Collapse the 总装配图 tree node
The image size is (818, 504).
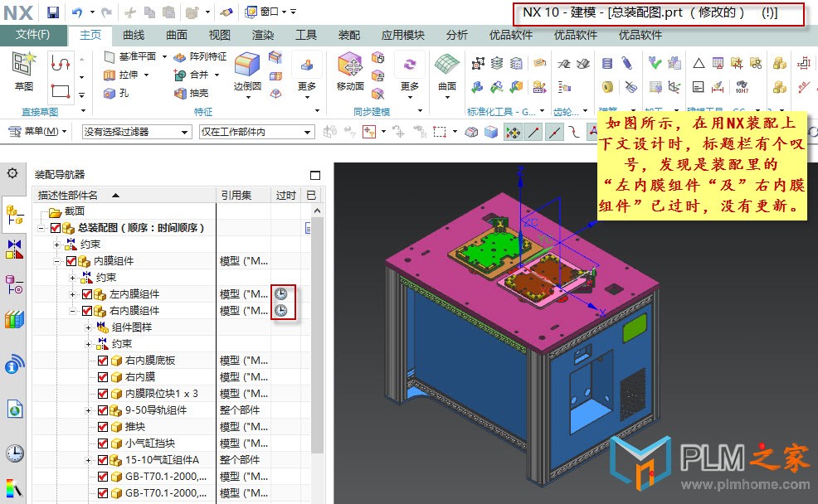41,228
